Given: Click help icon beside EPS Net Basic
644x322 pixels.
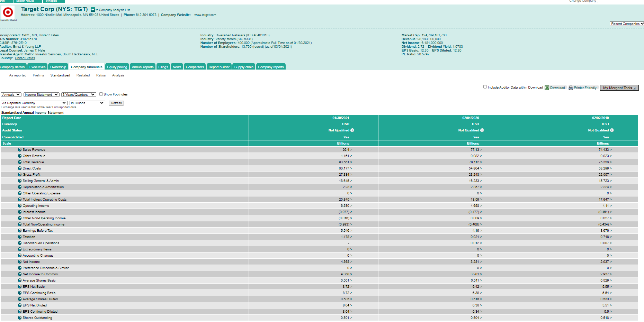Looking at the screenshot, I should pyautogui.click(x=20, y=287).
